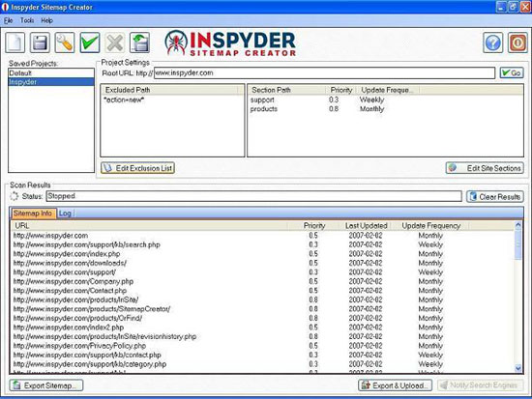Click scroll up arrow of results list
This screenshot has height=399, width=532.
click(x=518, y=225)
